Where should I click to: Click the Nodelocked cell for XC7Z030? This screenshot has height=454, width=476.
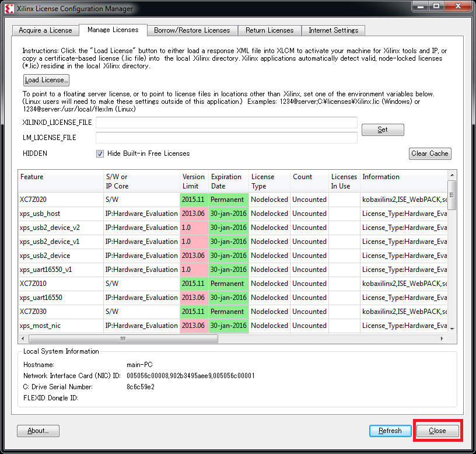tap(269, 311)
